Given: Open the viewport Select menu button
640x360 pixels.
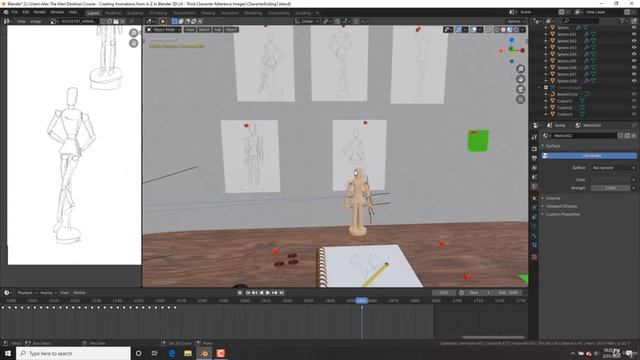Looking at the screenshot, I should point(204,30).
